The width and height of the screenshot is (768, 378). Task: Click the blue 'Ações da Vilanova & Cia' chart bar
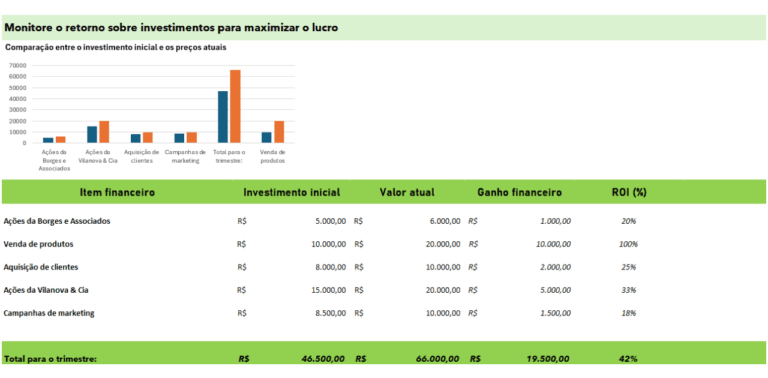point(92,135)
